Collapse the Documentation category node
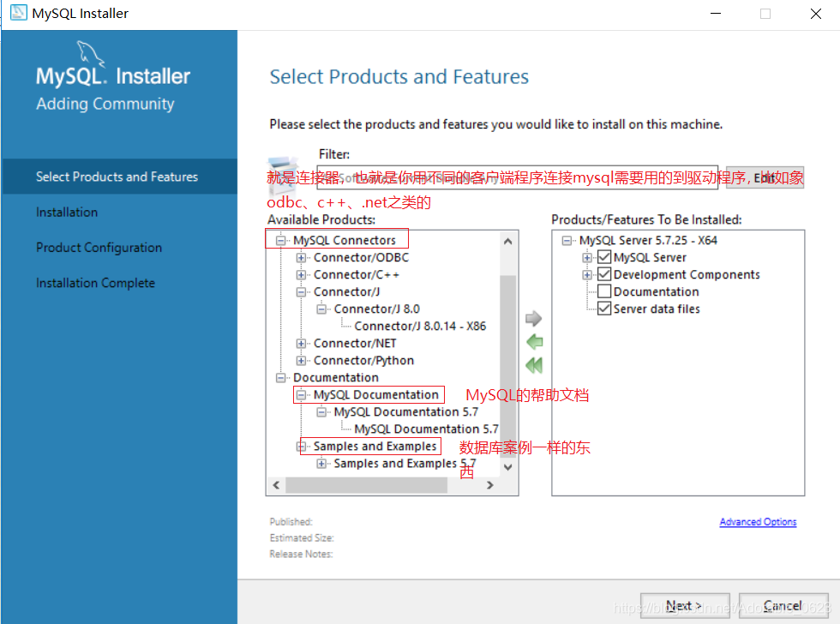The image size is (840, 624). pyautogui.click(x=280, y=378)
